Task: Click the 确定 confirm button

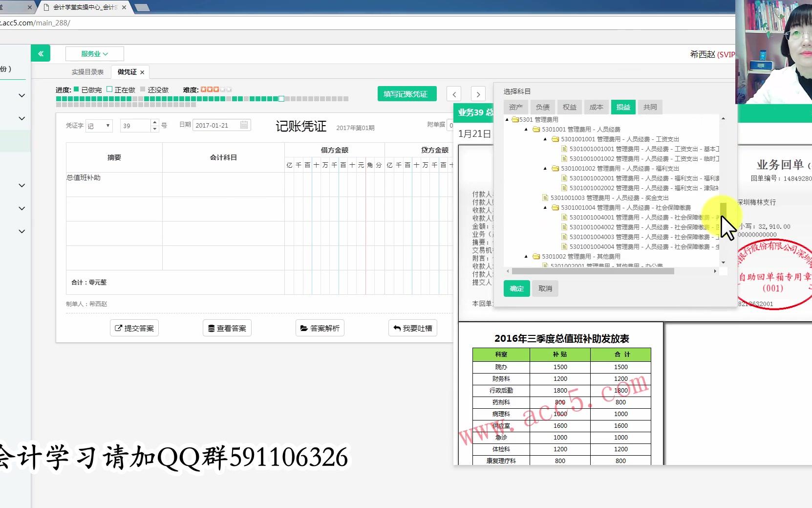Action: [516, 288]
